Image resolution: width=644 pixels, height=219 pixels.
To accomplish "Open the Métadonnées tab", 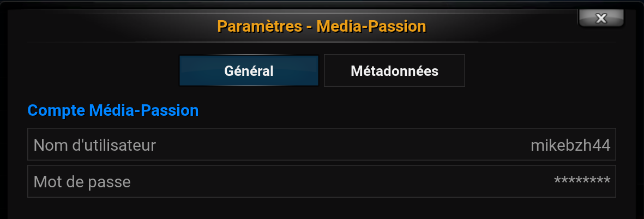I will tap(394, 71).
